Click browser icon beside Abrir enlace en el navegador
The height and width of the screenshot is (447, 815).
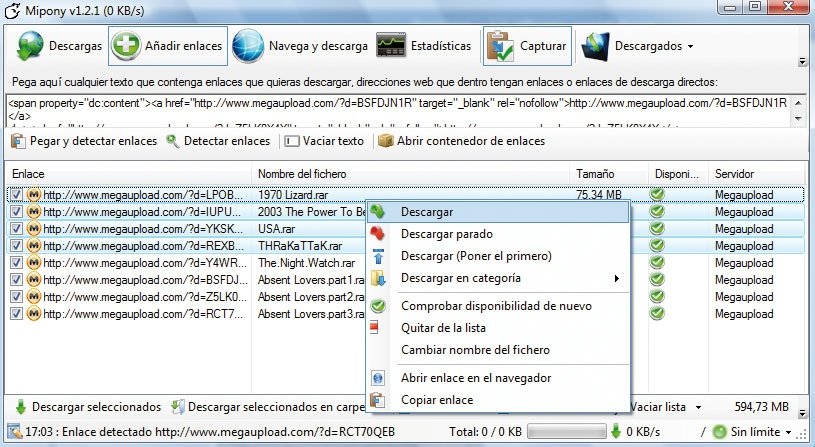point(378,378)
